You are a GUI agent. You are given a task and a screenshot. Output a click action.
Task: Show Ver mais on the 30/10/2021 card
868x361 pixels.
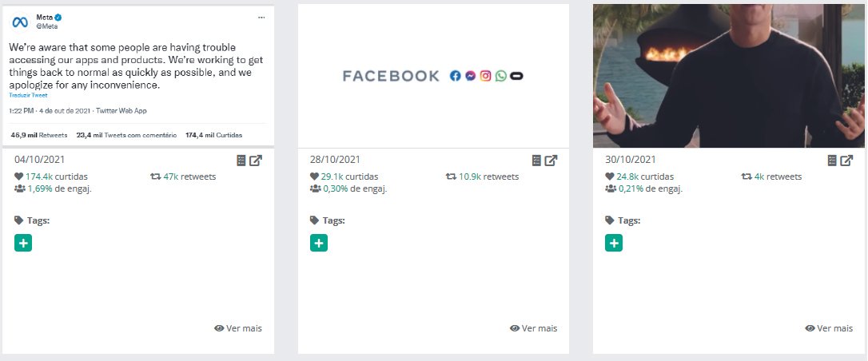click(829, 328)
